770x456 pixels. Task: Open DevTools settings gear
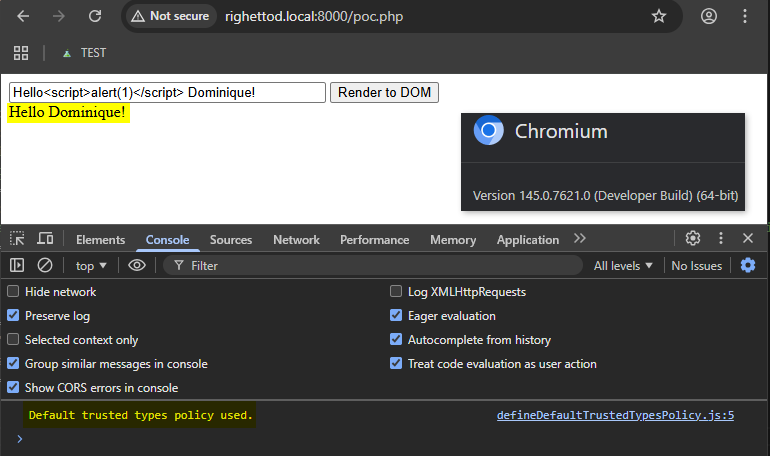pyautogui.click(x=692, y=239)
